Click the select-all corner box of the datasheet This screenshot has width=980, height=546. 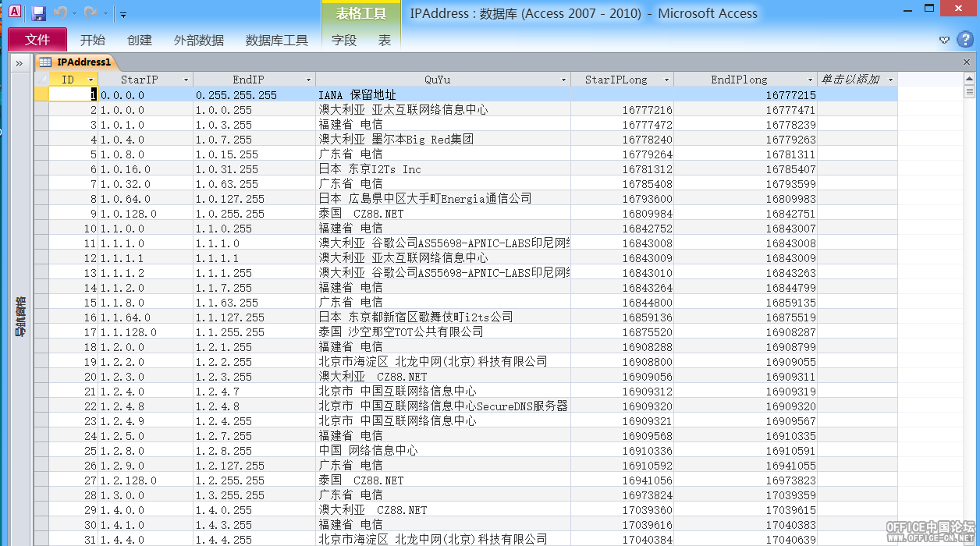pyautogui.click(x=41, y=80)
